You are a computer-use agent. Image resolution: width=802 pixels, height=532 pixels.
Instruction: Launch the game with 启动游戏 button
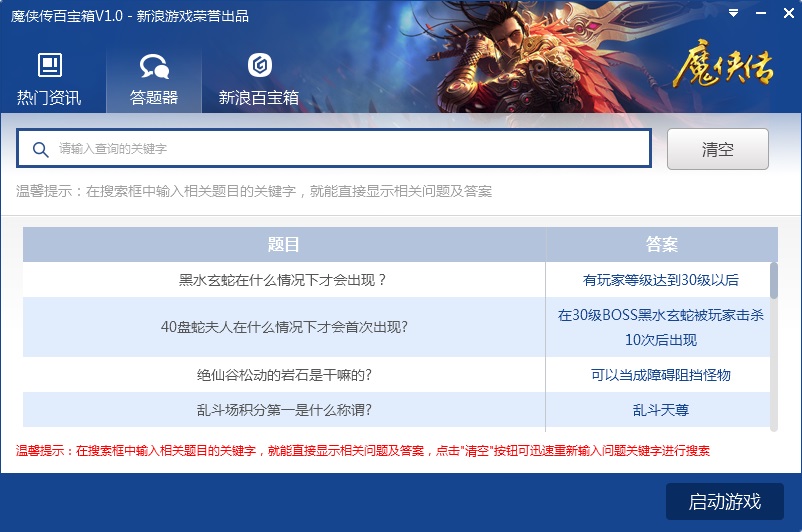click(725, 501)
